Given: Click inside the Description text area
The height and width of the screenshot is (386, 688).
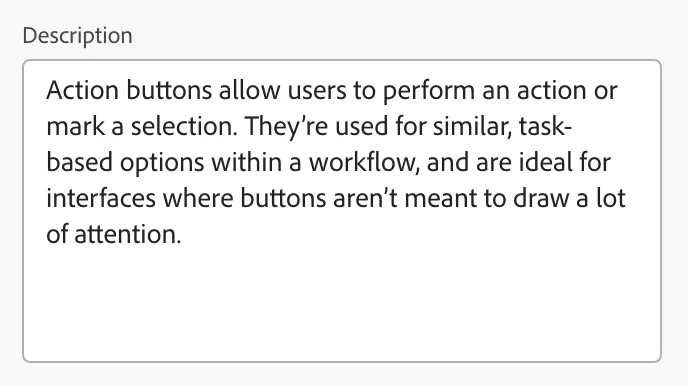Looking at the screenshot, I should (342, 211).
